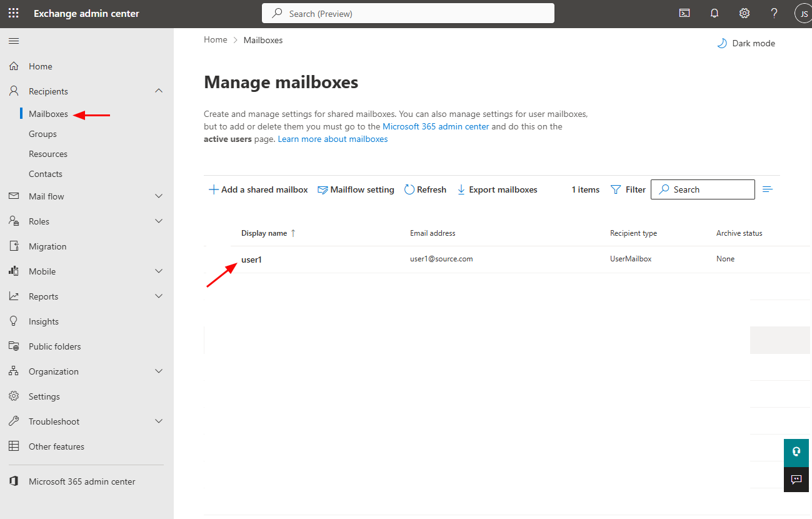The image size is (812, 519).
Task: Expand the Mail flow section
Action: tap(159, 196)
